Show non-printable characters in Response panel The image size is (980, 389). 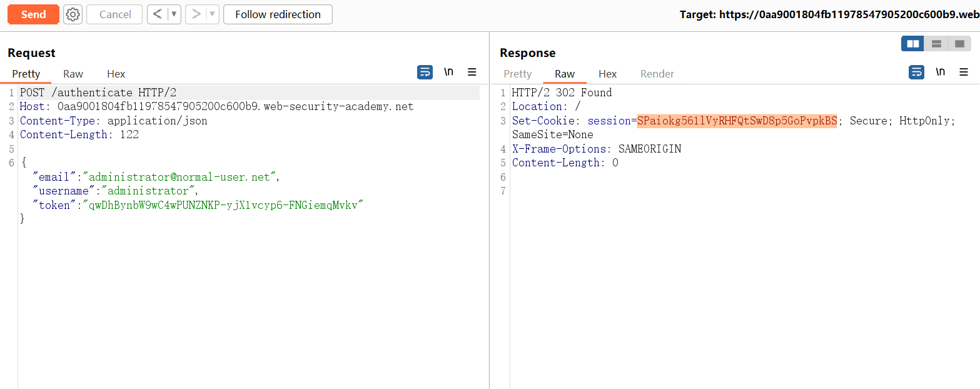940,72
